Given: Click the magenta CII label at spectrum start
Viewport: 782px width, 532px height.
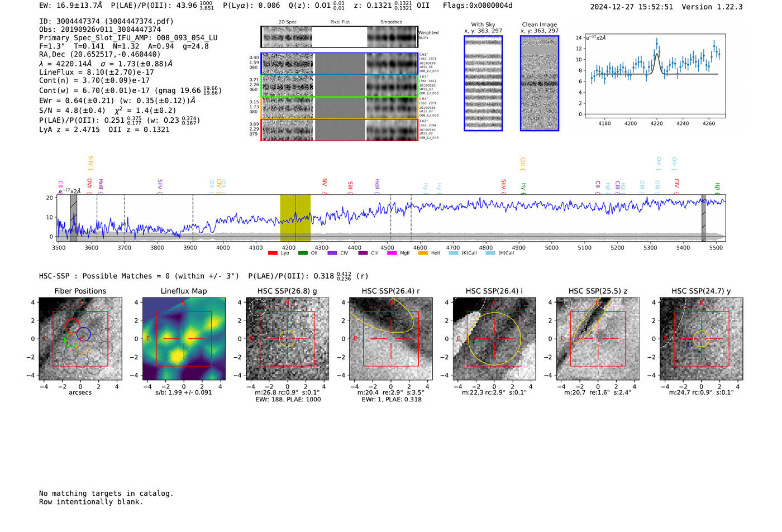Looking at the screenshot, I should (x=60, y=186).
